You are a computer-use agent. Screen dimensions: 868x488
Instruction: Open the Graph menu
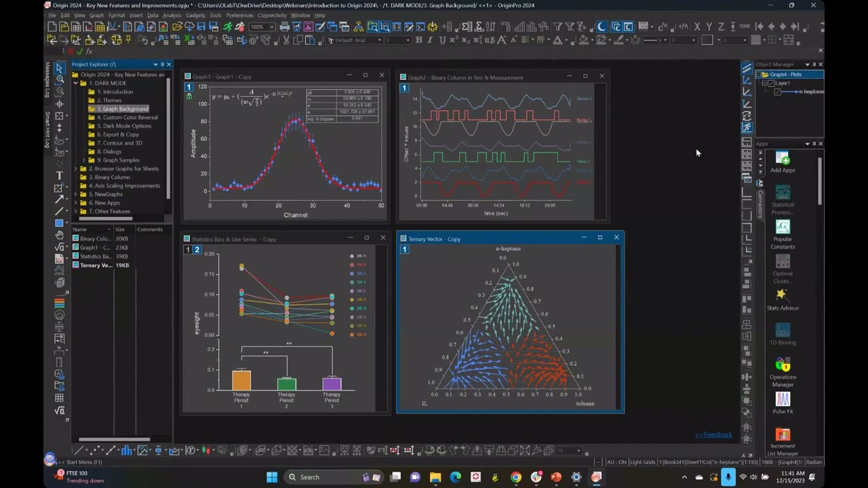point(96,15)
